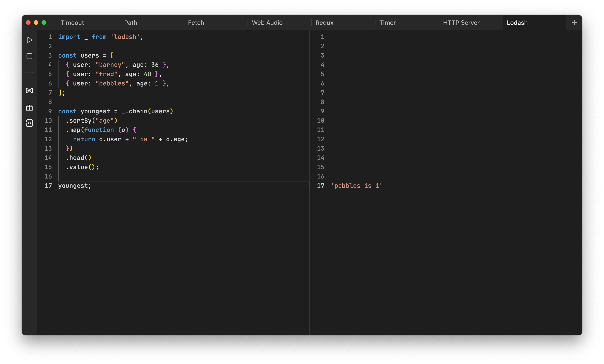Select the Fetch tab
Screen dimensions: 604x364
(196, 23)
